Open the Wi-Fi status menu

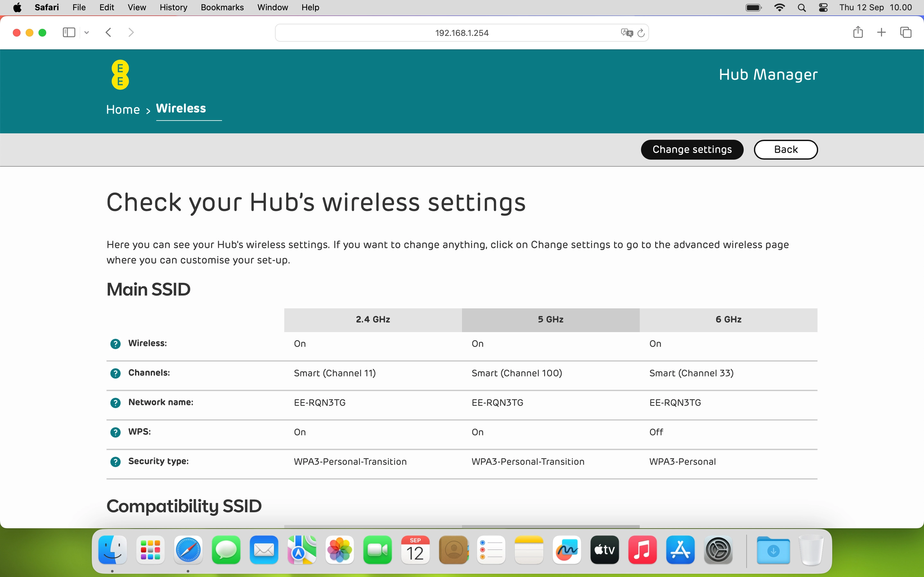(780, 7)
